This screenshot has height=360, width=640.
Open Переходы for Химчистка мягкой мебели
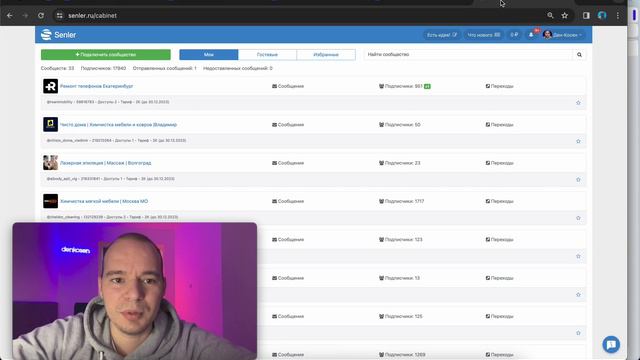(500, 201)
